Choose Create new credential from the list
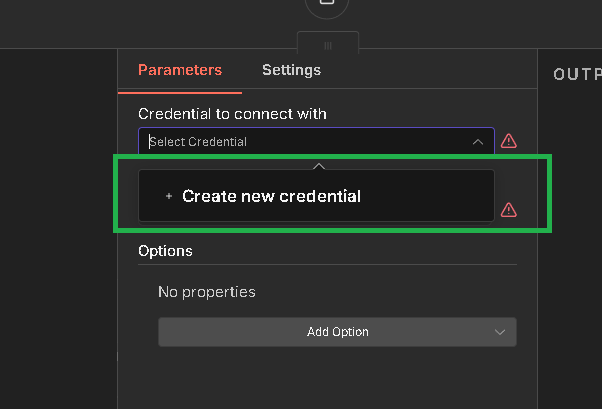Image resolution: width=602 pixels, height=409 pixels. click(271, 196)
